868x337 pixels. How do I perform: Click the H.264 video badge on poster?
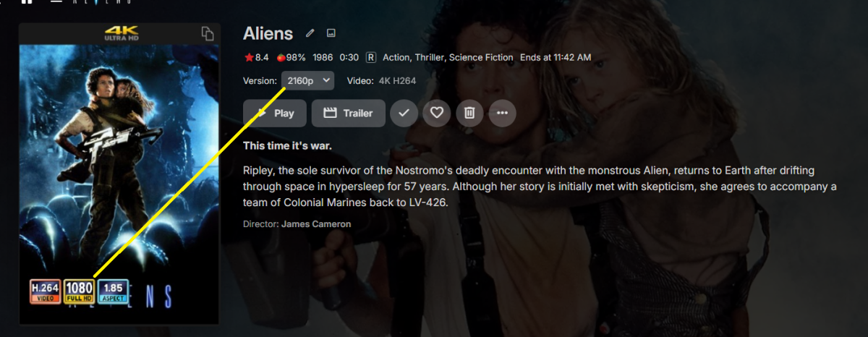coord(46,291)
